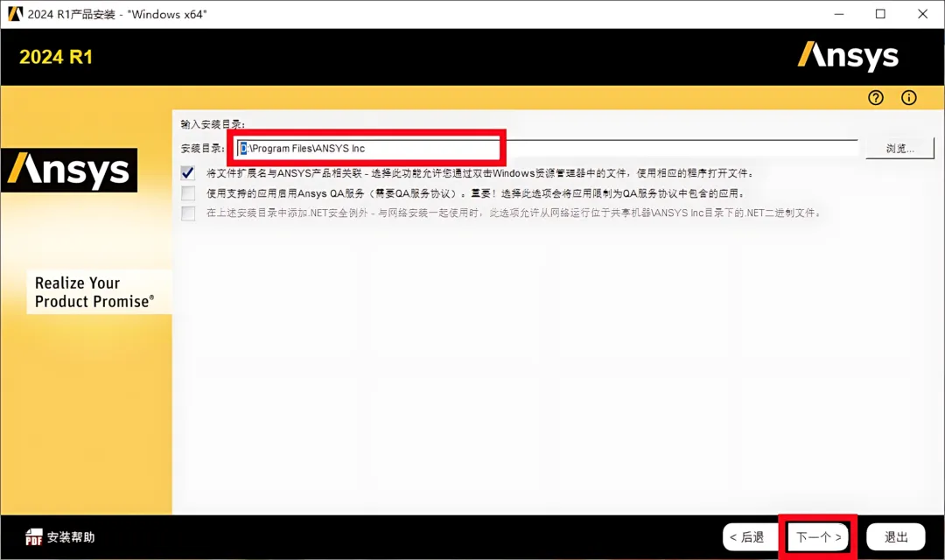
Task: Click the 输入安装目录 heading text
Action: [x=213, y=124]
